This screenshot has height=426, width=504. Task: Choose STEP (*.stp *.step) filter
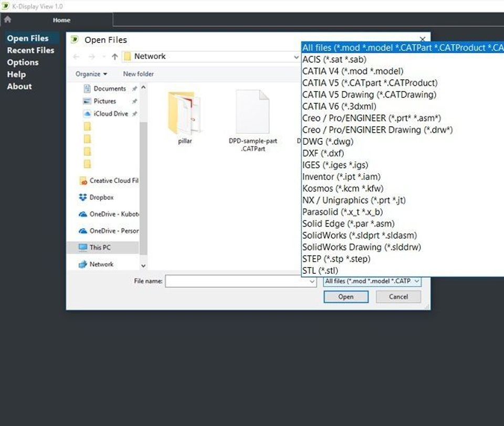[403, 259]
